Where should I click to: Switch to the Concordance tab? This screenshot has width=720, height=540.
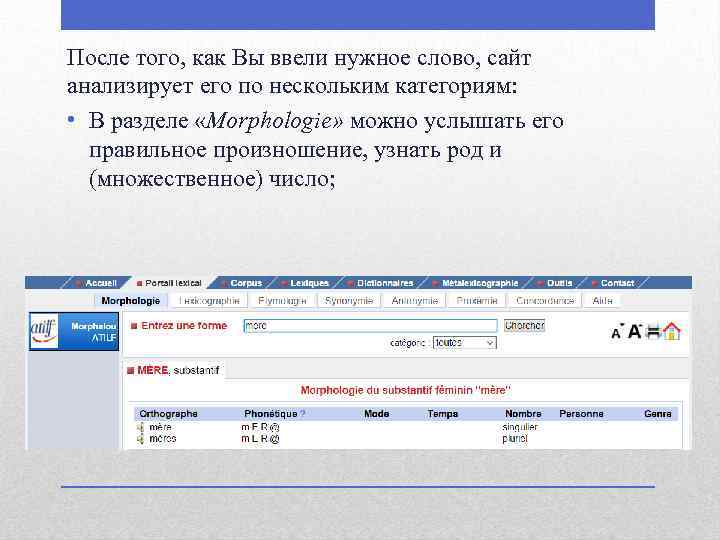coord(545,301)
